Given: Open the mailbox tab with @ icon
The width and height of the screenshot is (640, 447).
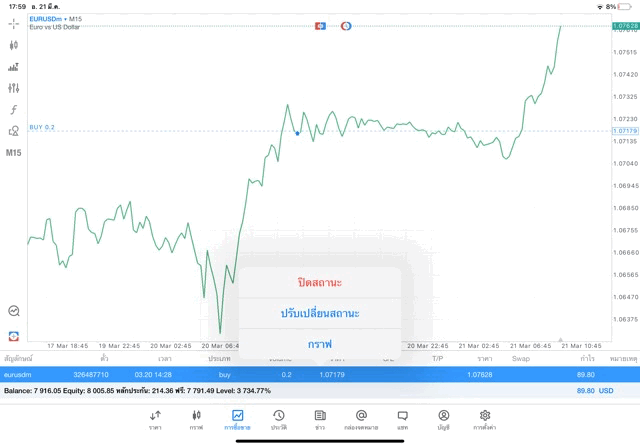Looking at the screenshot, I should coord(361,420).
